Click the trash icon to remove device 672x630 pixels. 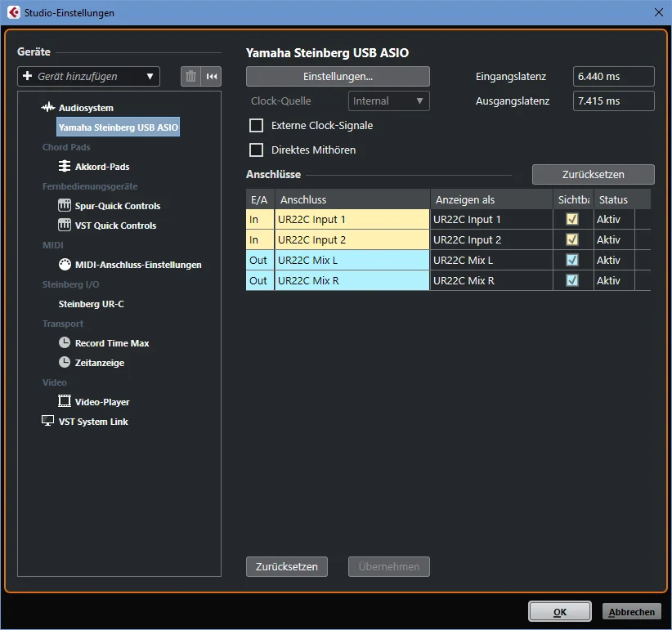[190, 76]
